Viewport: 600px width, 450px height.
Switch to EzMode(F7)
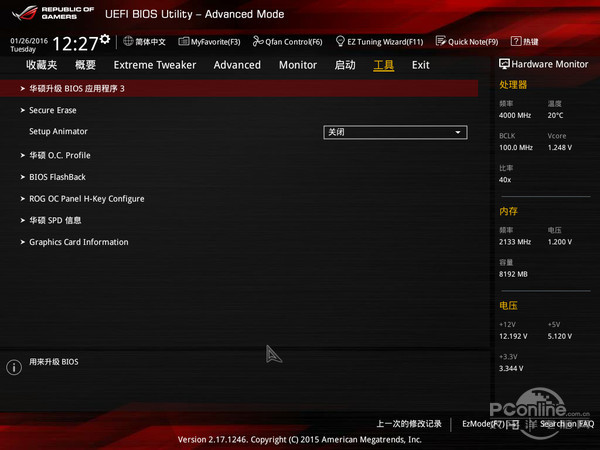[490, 424]
